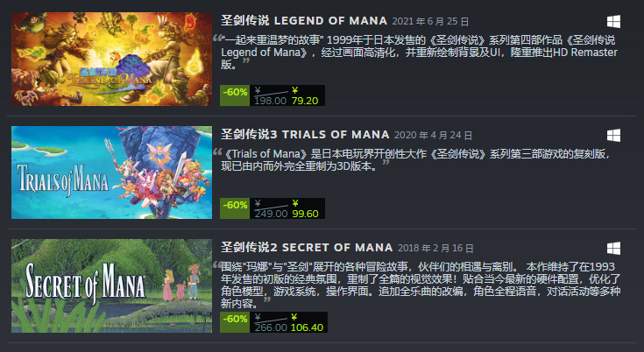Select the ¥ 99.60 discounted price

tap(305, 208)
